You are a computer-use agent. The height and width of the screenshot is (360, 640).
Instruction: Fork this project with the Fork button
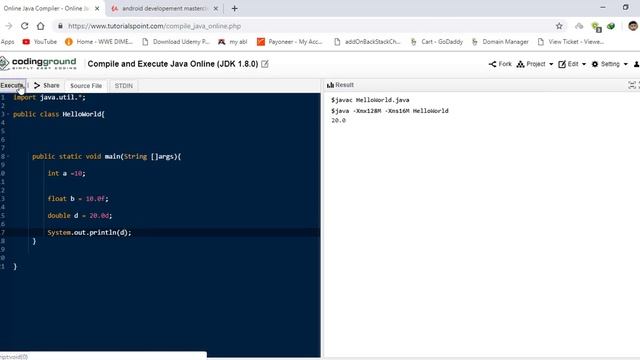coord(500,64)
